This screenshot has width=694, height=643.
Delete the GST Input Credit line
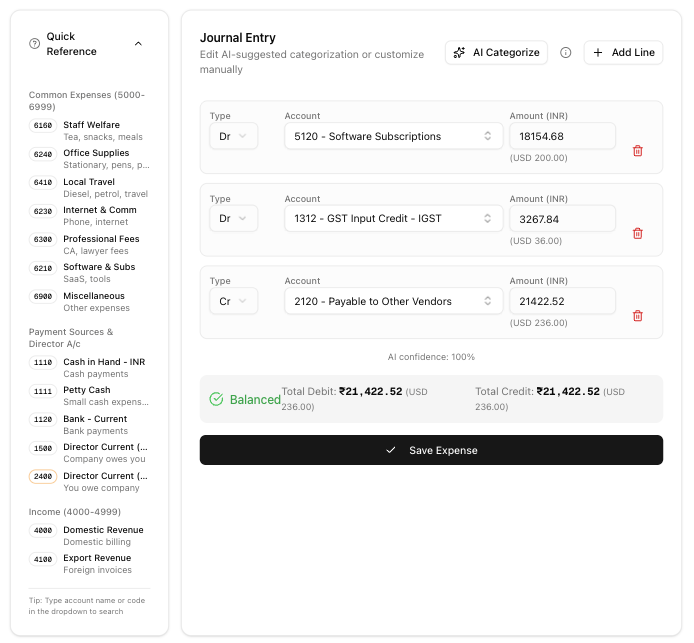coord(637,233)
